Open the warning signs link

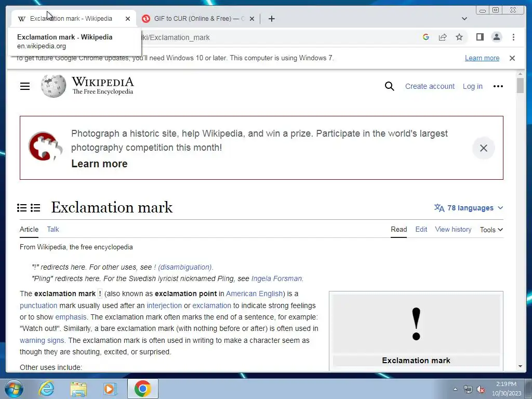(42, 340)
